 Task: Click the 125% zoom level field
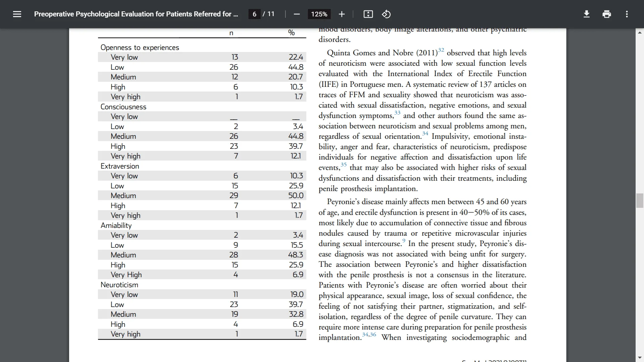click(319, 14)
